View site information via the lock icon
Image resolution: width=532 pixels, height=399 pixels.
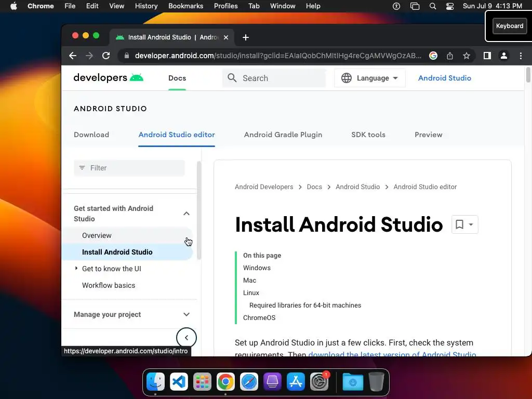pos(127,56)
